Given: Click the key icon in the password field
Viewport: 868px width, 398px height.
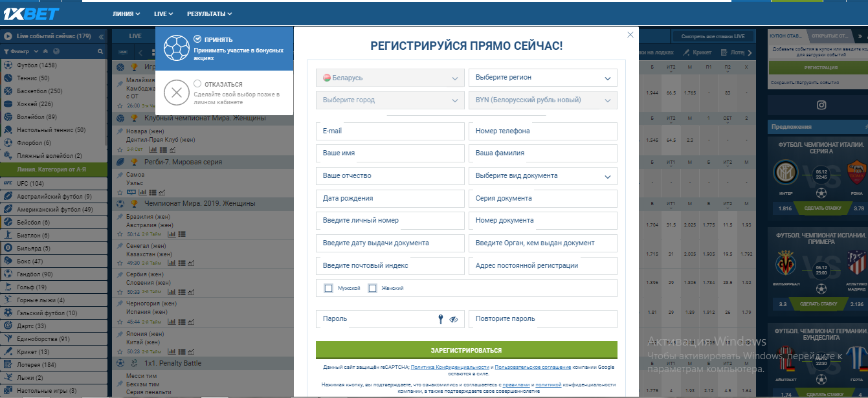Looking at the screenshot, I should click(440, 319).
